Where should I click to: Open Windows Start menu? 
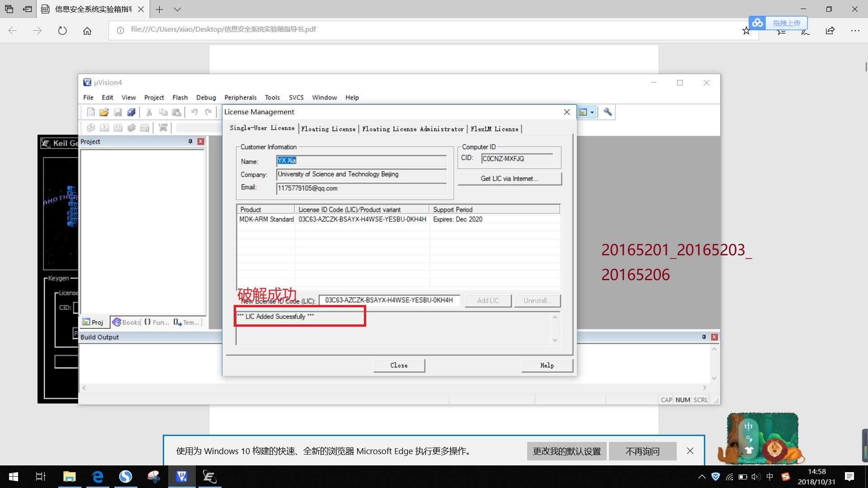(14, 477)
